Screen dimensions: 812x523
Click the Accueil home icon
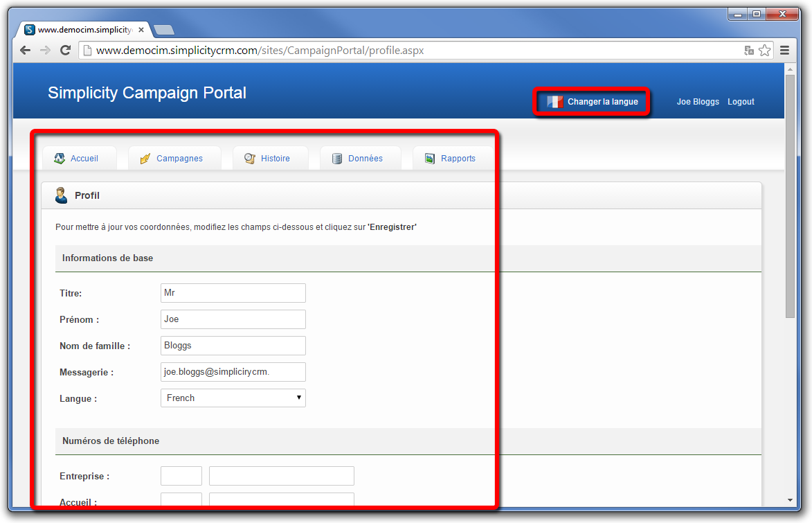click(60, 159)
